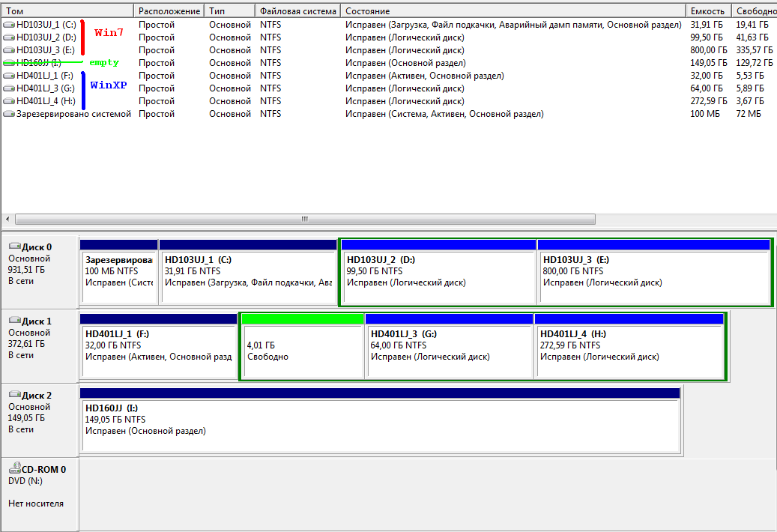The height and width of the screenshot is (532, 777).
Task: Select HD160JJ (I:) partition block on Диск 2
Action: click(380, 425)
